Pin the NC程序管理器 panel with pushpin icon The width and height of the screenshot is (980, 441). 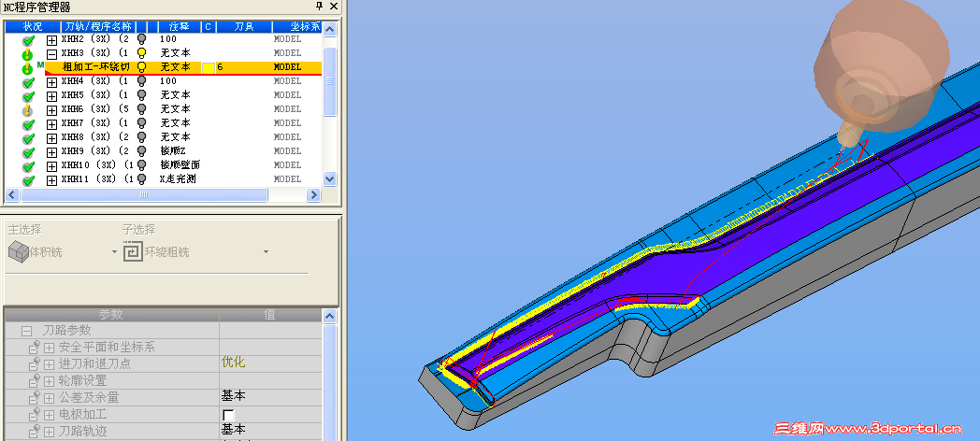point(320,7)
